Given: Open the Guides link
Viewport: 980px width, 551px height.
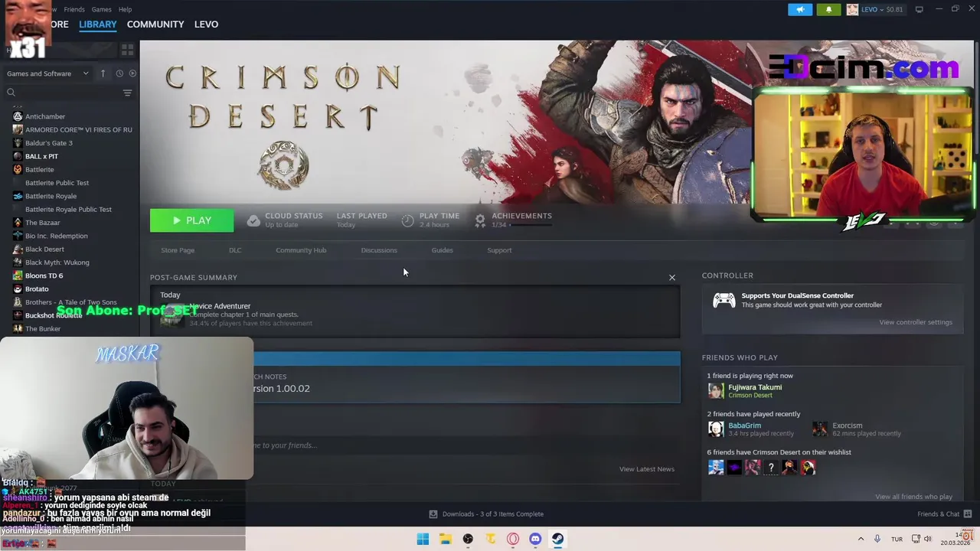Looking at the screenshot, I should tap(442, 250).
